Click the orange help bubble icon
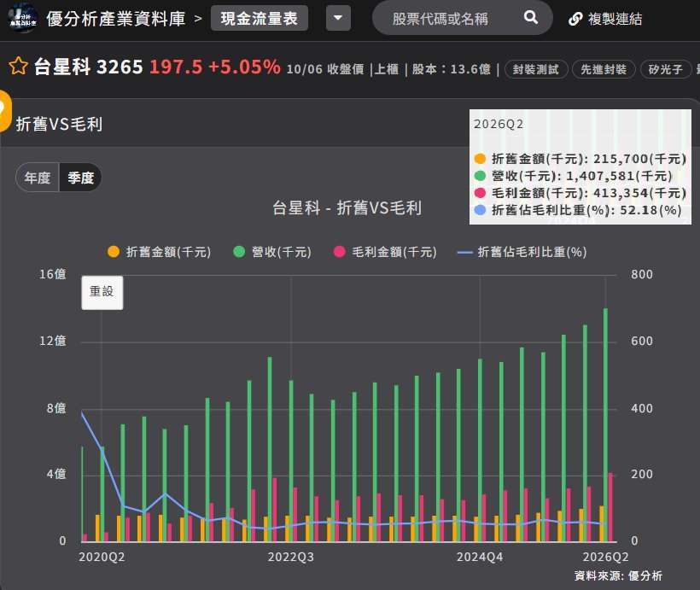This screenshot has height=590, width=700. pos(4,111)
